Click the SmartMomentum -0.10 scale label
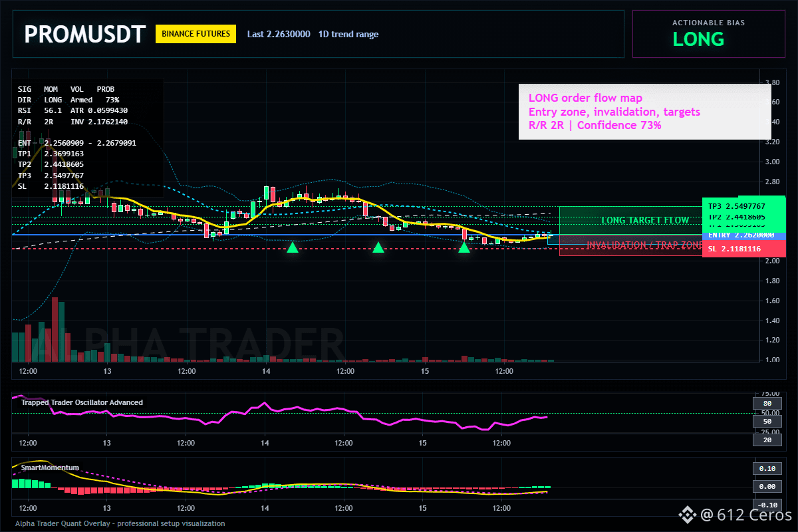The height and width of the screenshot is (532, 798). (x=766, y=505)
